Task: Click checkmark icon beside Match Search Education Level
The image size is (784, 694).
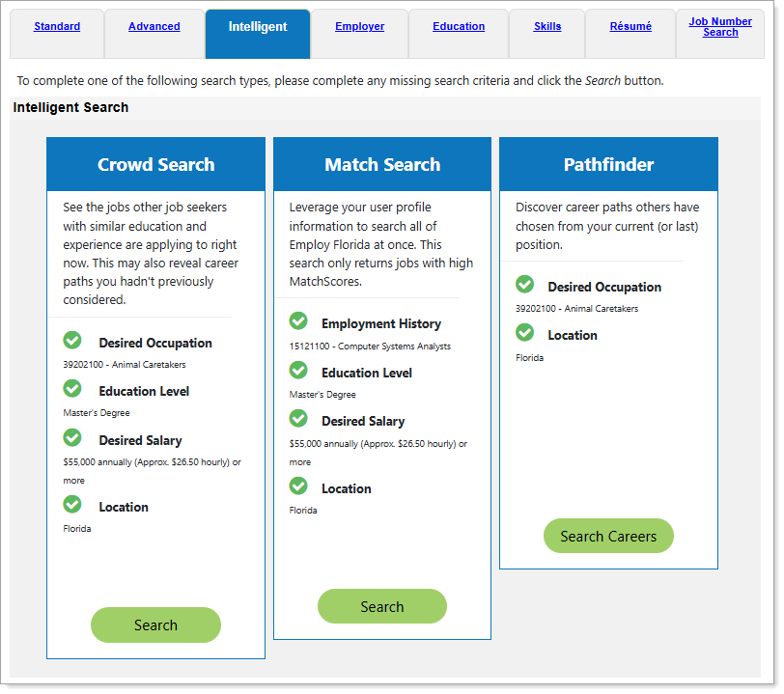Action: 298,371
